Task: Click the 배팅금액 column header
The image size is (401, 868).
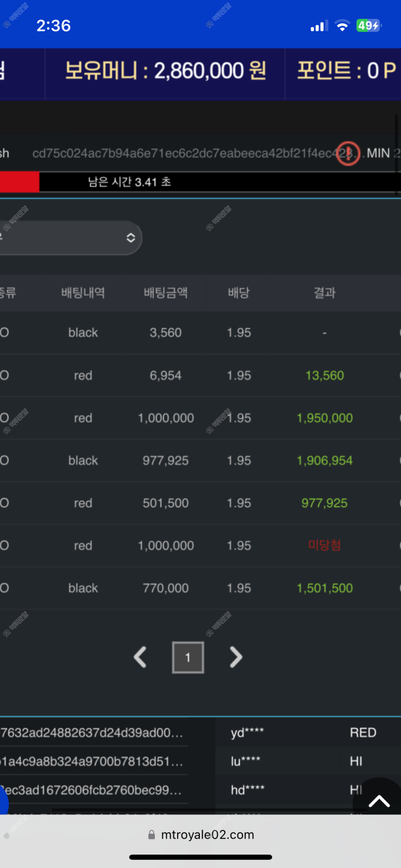Action: (x=166, y=293)
